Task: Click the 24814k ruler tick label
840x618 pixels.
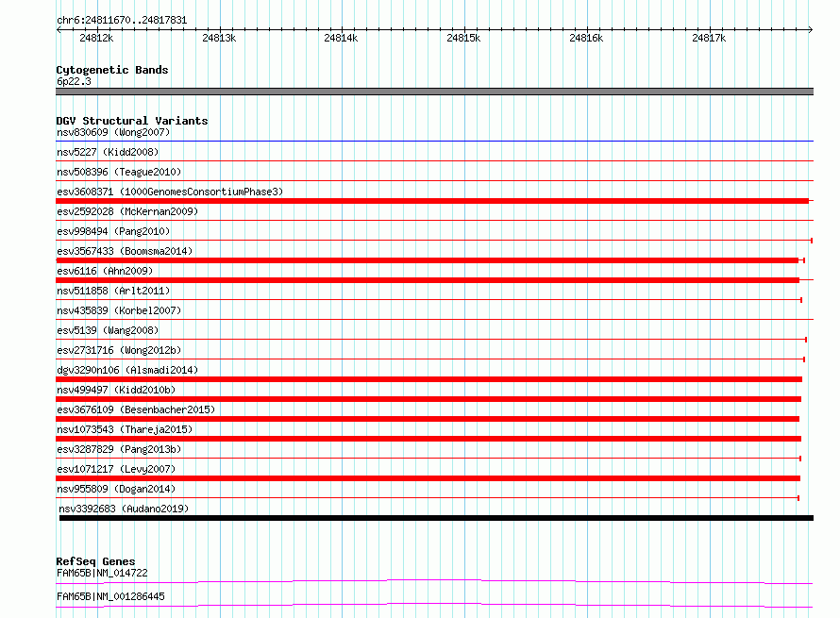Action: point(342,38)
